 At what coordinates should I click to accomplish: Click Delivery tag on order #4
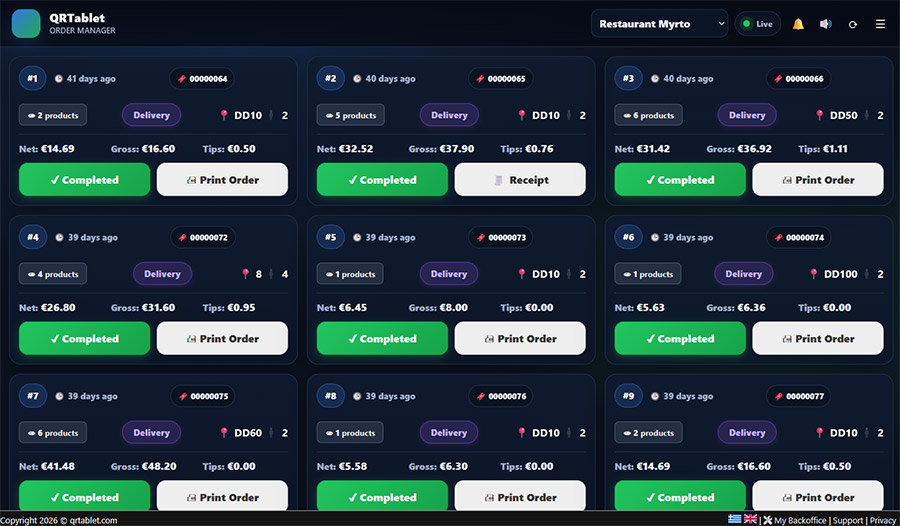tap(162, 274)
